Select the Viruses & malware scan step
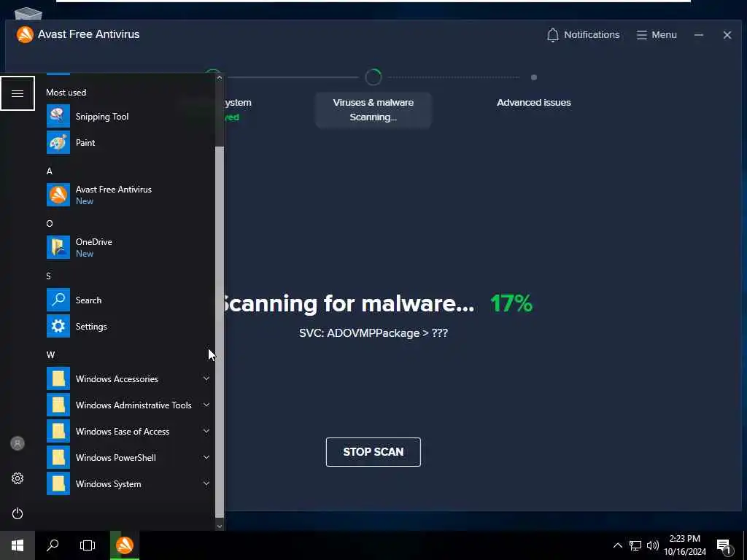The width and height of the screenshot is (747, 560). pyautogui.click(x=373, y=109)
